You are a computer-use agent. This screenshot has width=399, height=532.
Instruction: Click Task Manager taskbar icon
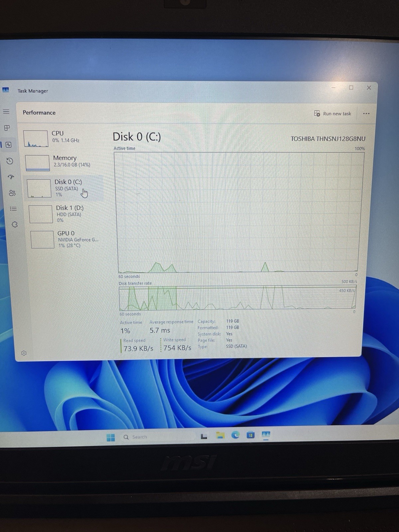pyautogui.click(x=266, y=435)
